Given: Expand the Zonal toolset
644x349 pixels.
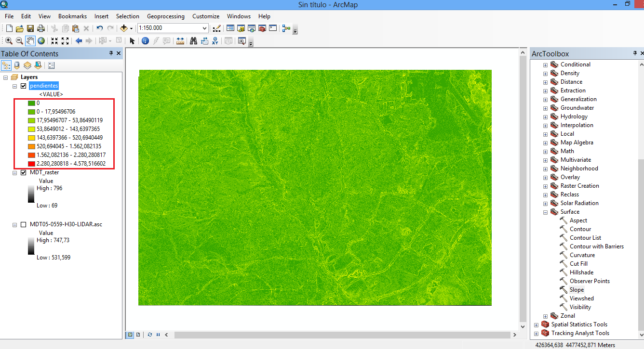Looking at the screenshot, I should pyautogui.click(x=545, y=316).
